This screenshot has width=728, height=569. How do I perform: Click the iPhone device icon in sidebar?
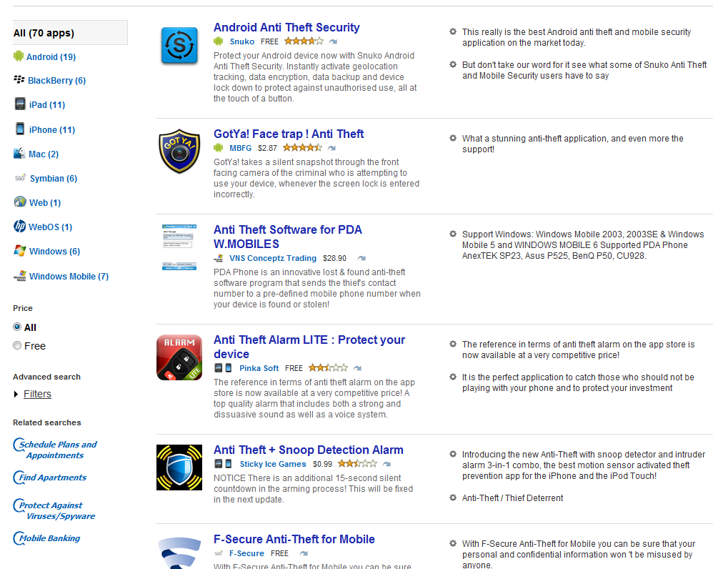coord(20,129)
